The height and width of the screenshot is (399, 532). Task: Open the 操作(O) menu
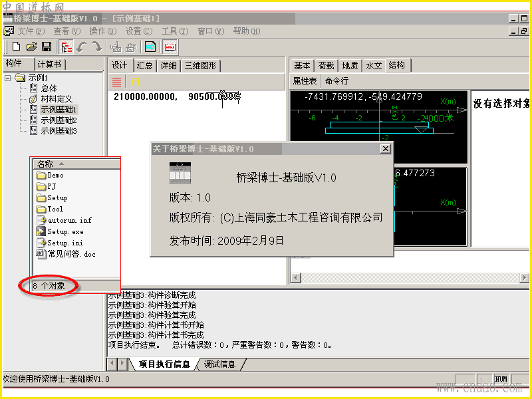pos(103,31)
